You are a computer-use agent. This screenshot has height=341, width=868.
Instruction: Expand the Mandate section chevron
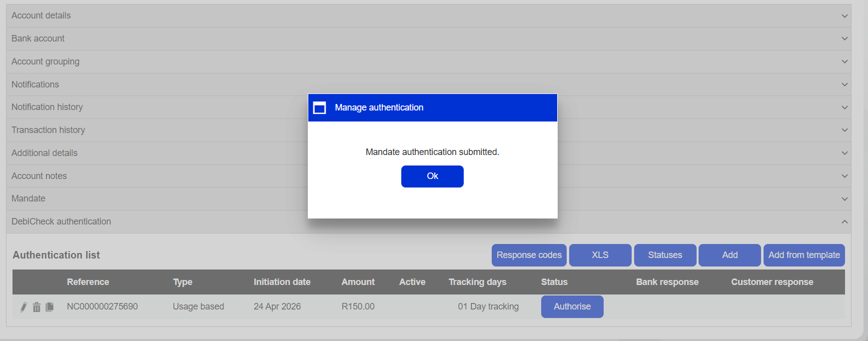pyautogui.click(x=845, y=199)
